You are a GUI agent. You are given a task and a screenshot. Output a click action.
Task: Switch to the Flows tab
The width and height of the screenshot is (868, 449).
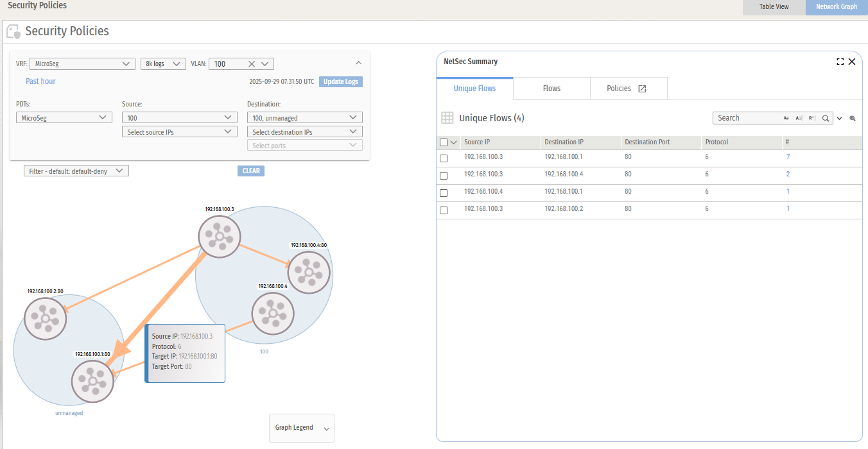pos(551,89)
